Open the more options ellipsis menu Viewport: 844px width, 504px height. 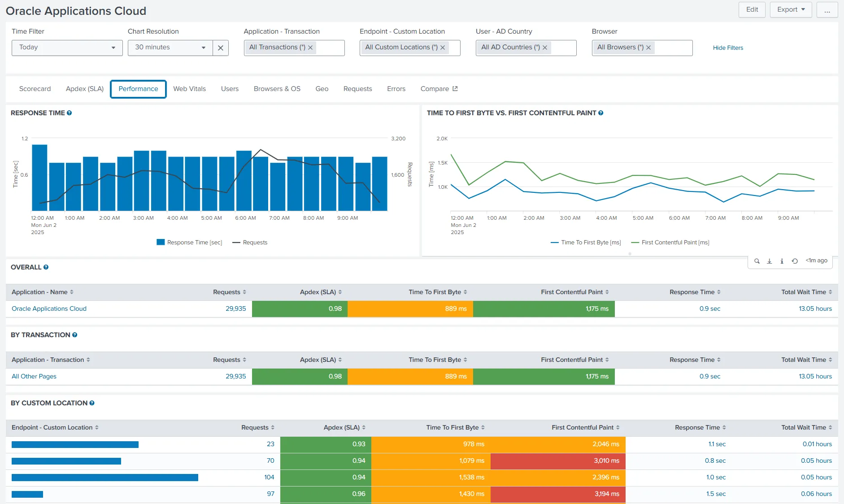click(827, 9)
